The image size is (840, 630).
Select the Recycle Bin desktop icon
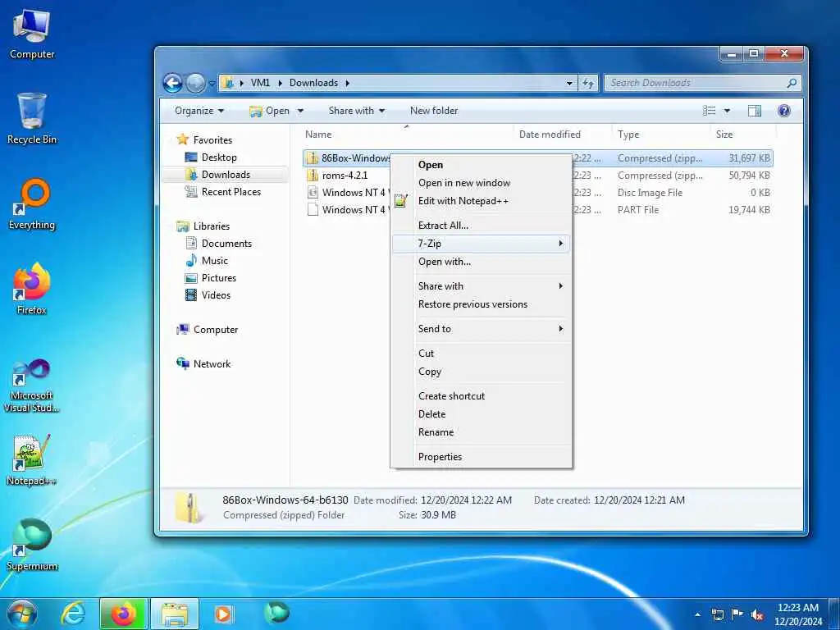pos(32,119)
